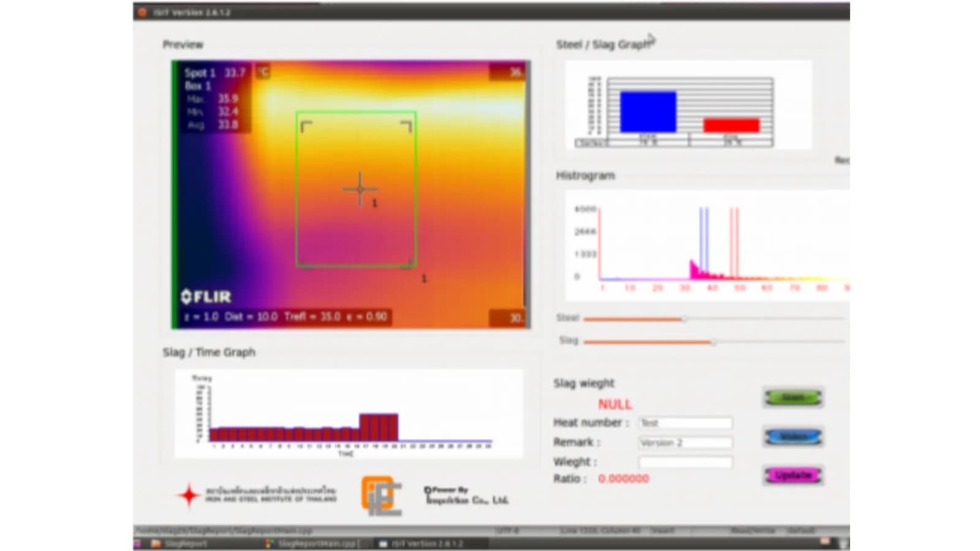This screenshot has width=980, height=551.
Task: Click the Steel / Slag Graph heading
Action: point(604,45)
